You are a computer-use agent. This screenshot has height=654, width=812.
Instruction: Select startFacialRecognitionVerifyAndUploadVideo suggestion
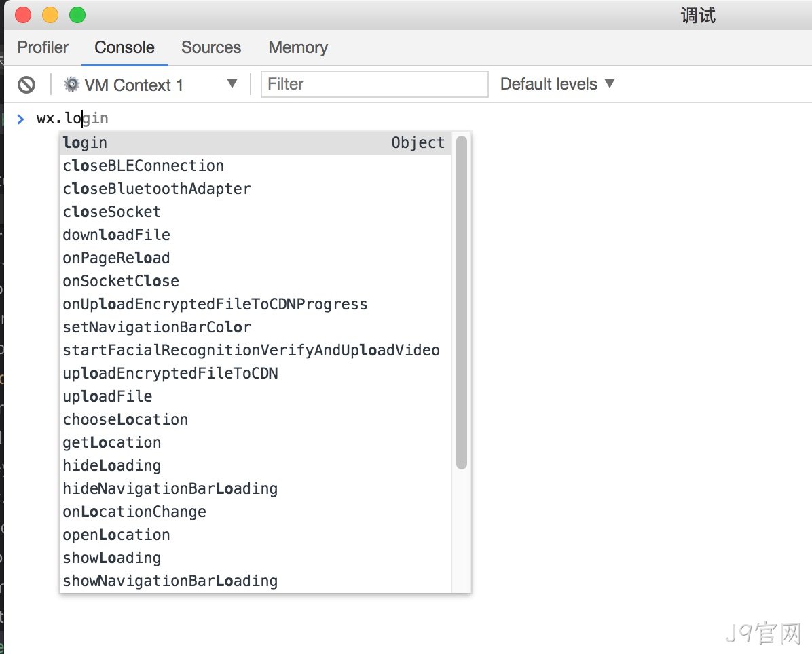pos(255,350)
